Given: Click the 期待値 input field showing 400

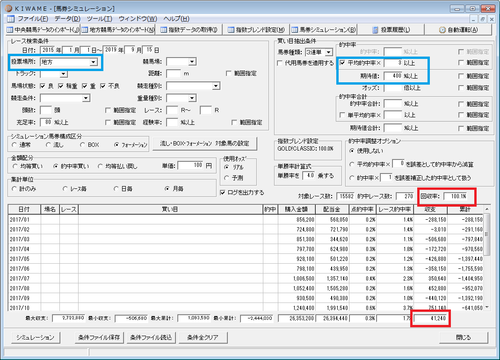Looking at the screenshot, I should coord(393,76).
